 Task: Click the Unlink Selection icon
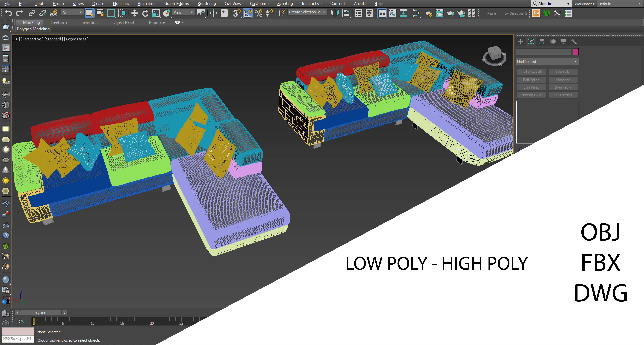coord(43,13)
